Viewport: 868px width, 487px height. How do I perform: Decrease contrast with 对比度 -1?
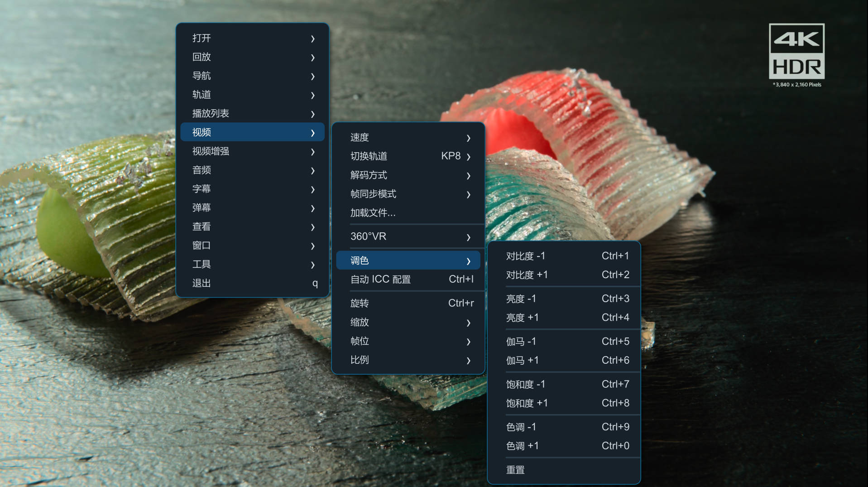coord(564,256)
